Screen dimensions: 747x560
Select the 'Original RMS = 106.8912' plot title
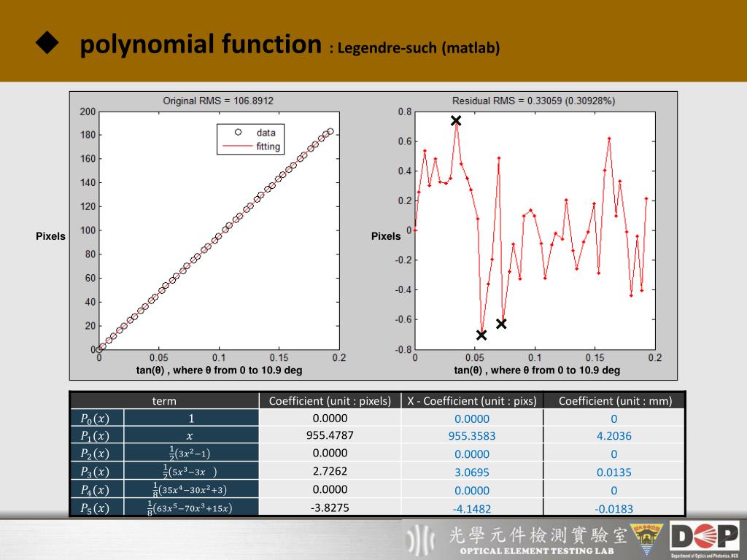218,101
